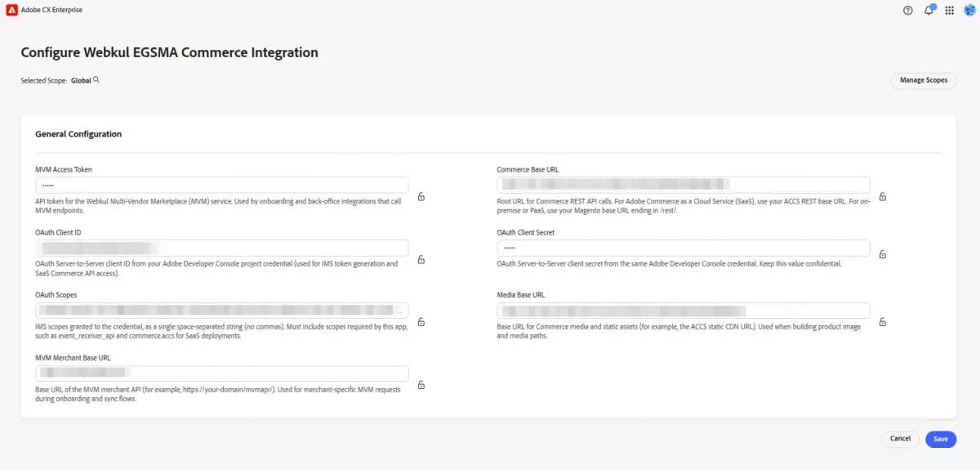Open notifications bell icon
Image resolution: width=980 pixels, height=470 pixels.
(x=929, y=10)
